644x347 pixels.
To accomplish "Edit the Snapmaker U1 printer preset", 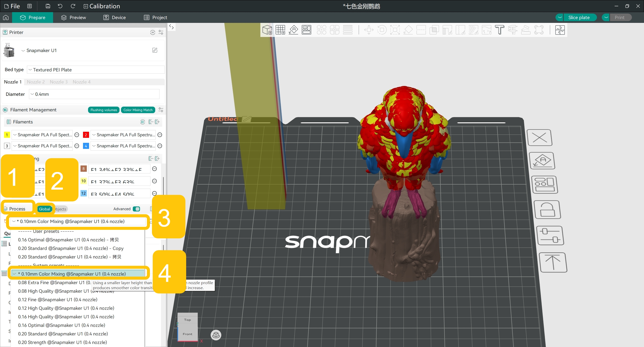I will coord(155,50).
